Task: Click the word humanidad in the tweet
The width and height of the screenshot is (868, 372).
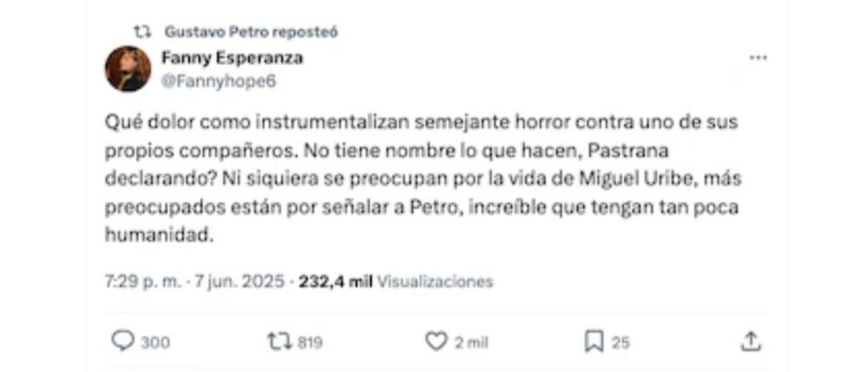Action: [x=159, y=236]
